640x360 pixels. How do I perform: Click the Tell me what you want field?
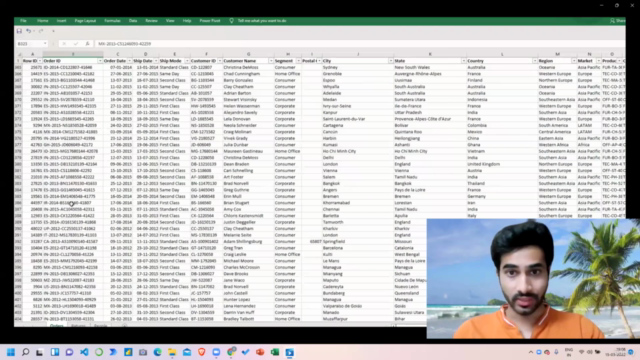pyautogui.click(x=262, y=20)
